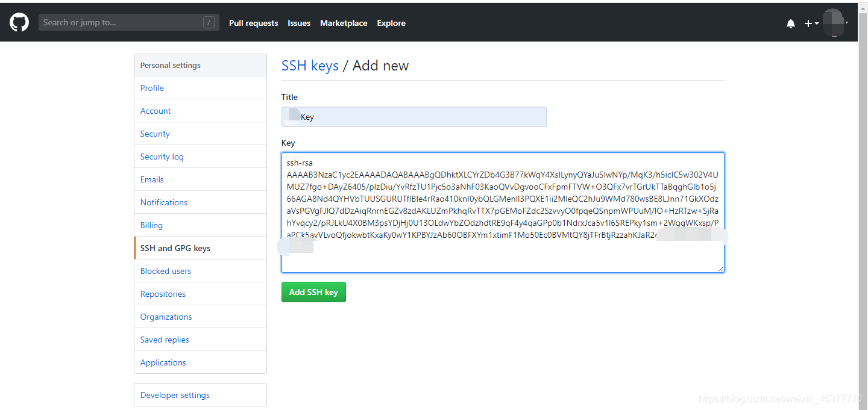Image resolution: width=868 pixels, height=410 pixels.
Task: Open Marketplace from the header
Action: point(344,23)
